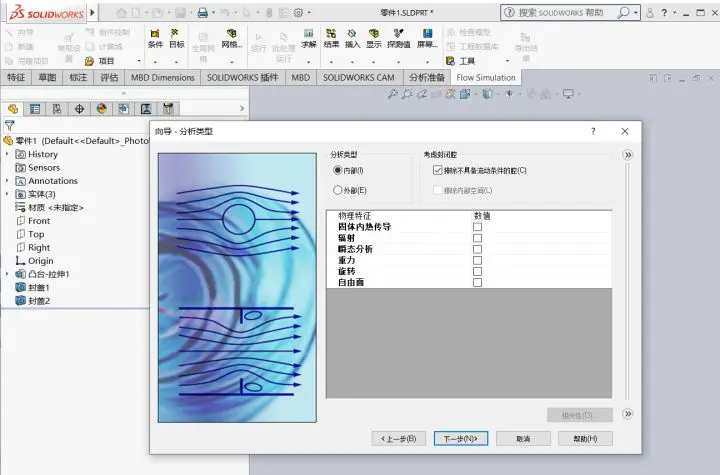Open the 项目 dropdown arrow
The width and height of the screenshot is (720, 475).
(139, 61)
